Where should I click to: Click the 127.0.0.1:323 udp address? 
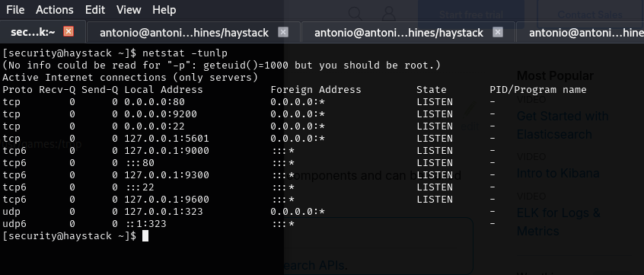(x=164, y=212)
